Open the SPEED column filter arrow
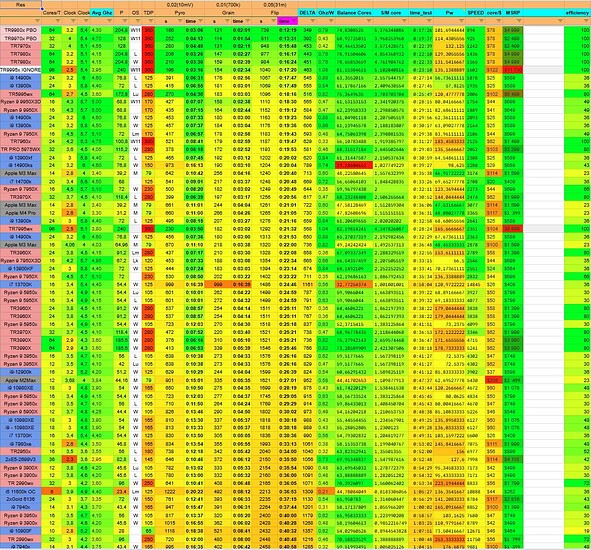 point(481,21)
